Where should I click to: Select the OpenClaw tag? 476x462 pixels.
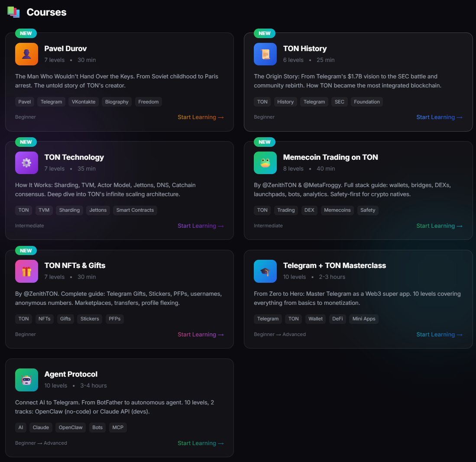click(x=71, y=427)
